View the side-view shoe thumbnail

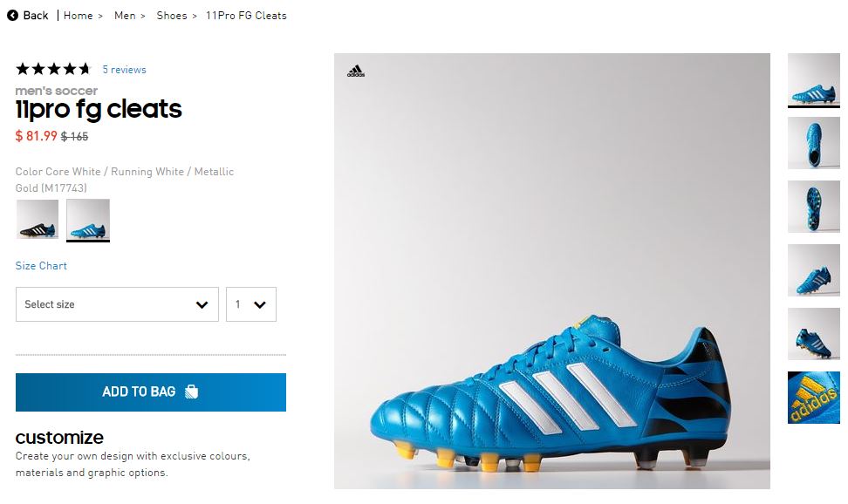click(x=813, y=80)
